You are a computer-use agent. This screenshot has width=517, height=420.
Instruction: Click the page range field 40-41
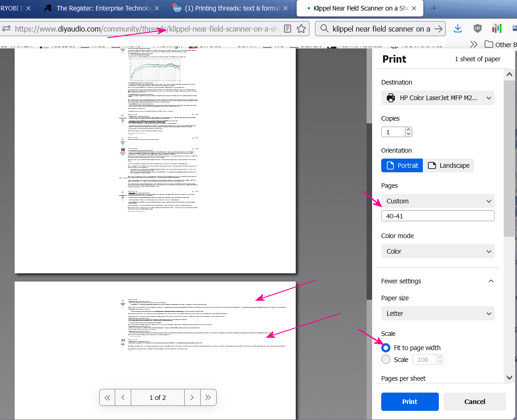437,216
